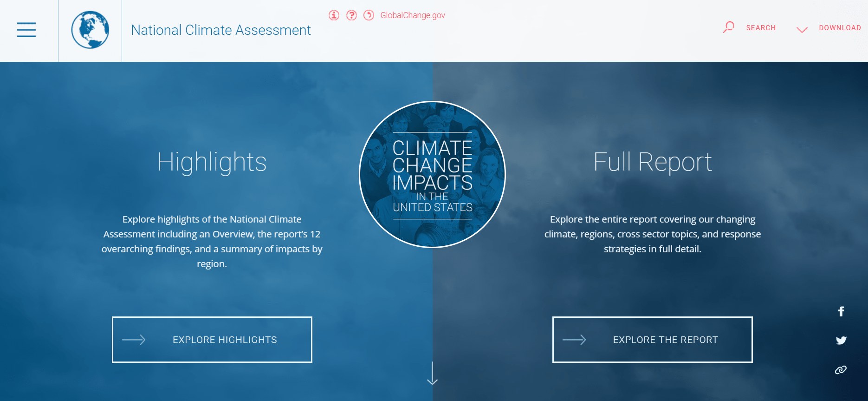Share the page on Twitter
Screen dimensions: 868x401
841,341
